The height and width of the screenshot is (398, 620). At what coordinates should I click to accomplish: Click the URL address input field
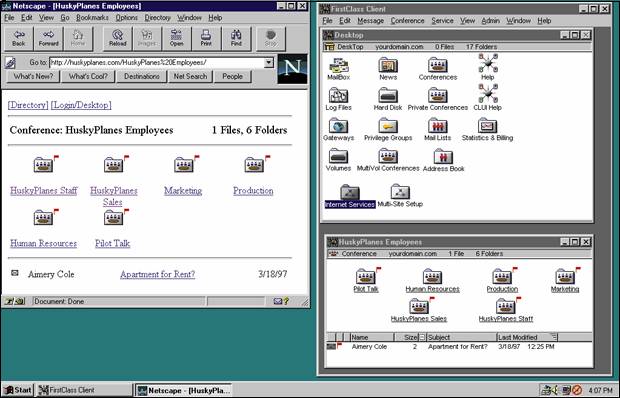pos(157,62)
